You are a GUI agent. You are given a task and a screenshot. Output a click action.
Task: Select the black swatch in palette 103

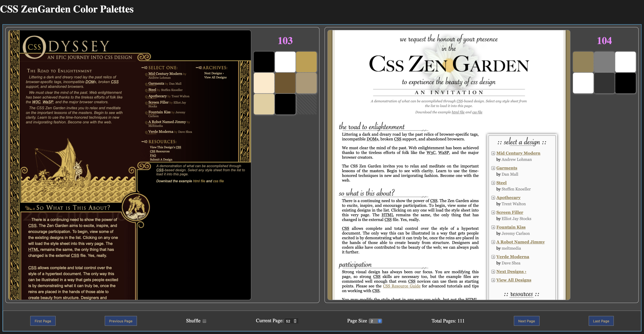pos(264,62)
